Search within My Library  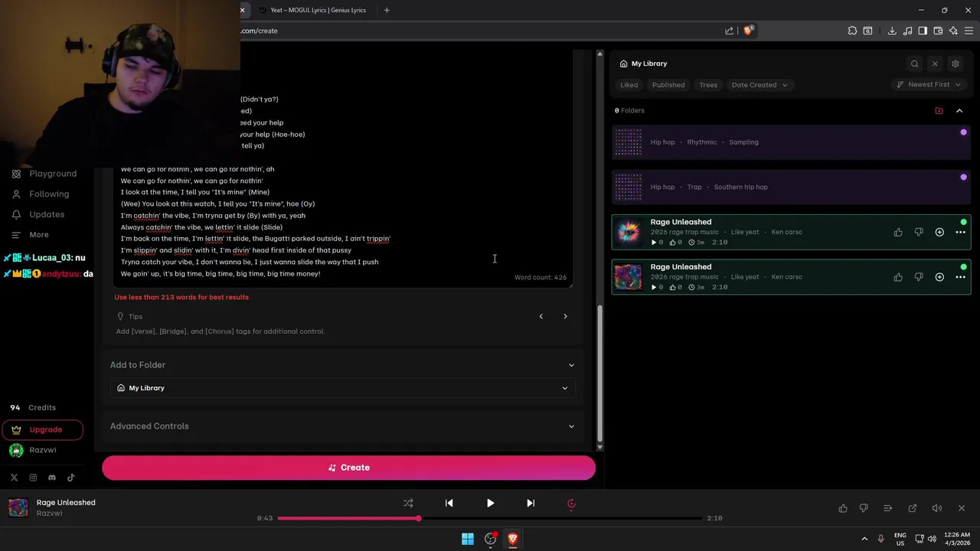pyautogui.click(x=914, y=64)
